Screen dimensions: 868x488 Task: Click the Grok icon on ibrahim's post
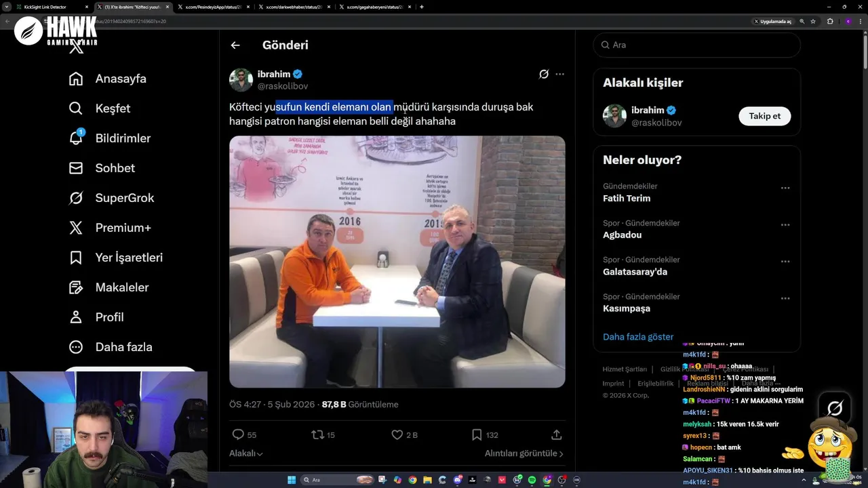[x=544, y=75]
